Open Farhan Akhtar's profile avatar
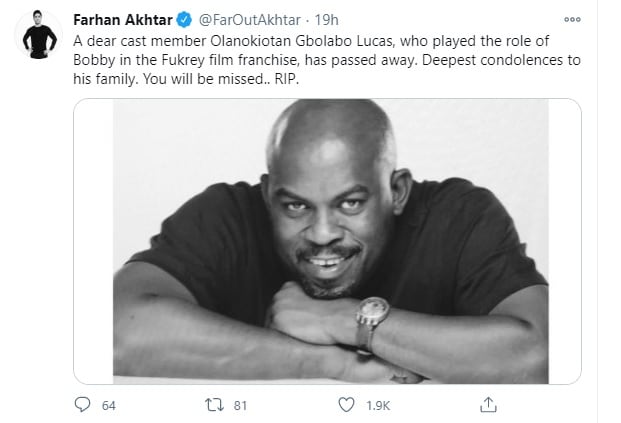Screen dimensions: 621x423 pyautogui.click(x=39, y=34)
